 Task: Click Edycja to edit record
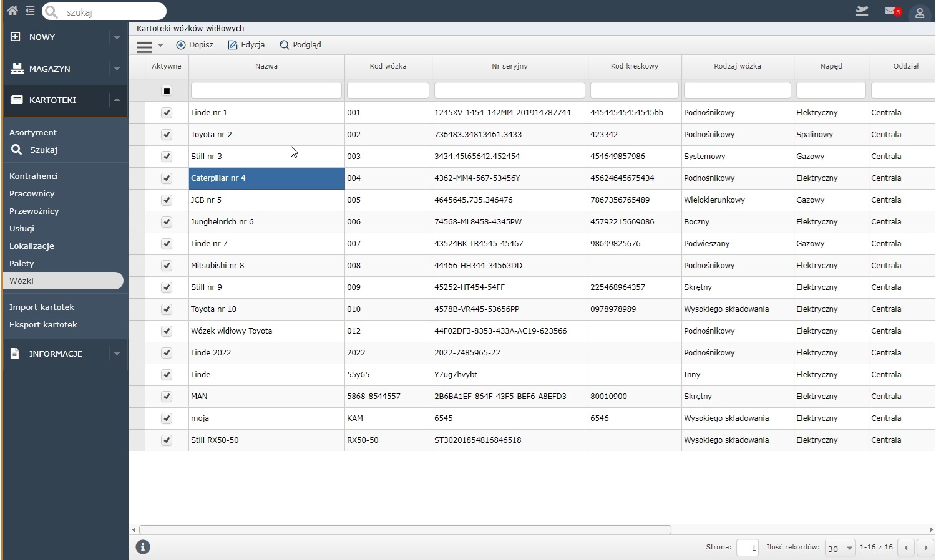[x=246, y=45]
